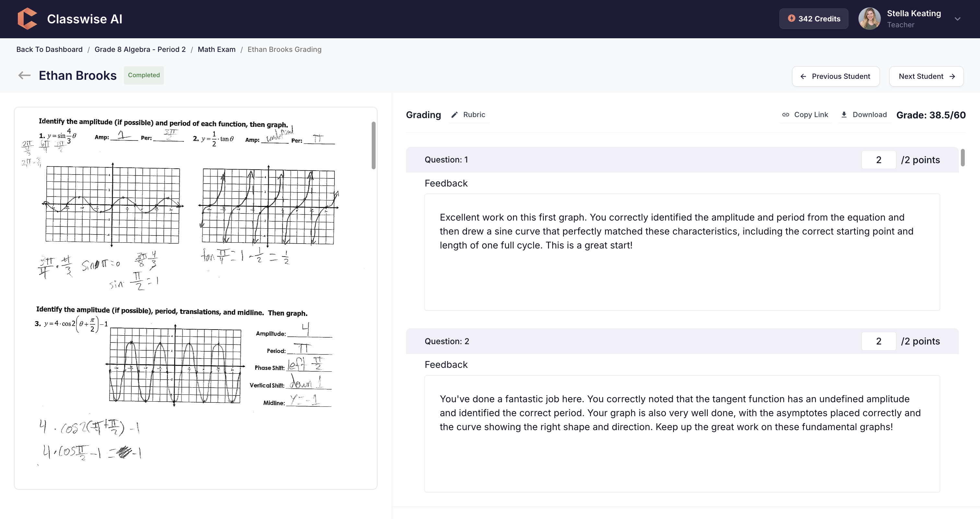Click the Download label
The width and height of the screenshot is (980, 519).
[869, 115]
